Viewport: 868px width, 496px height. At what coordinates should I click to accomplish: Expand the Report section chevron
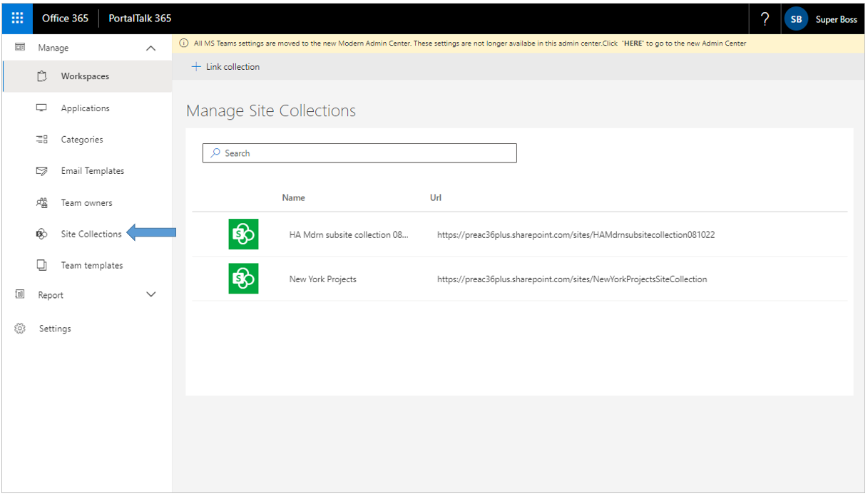(x=150, y=294)
